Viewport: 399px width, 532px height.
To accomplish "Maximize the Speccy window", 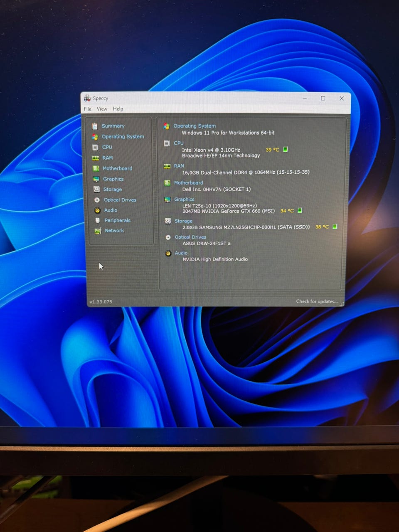I will (x=323, y=99).
